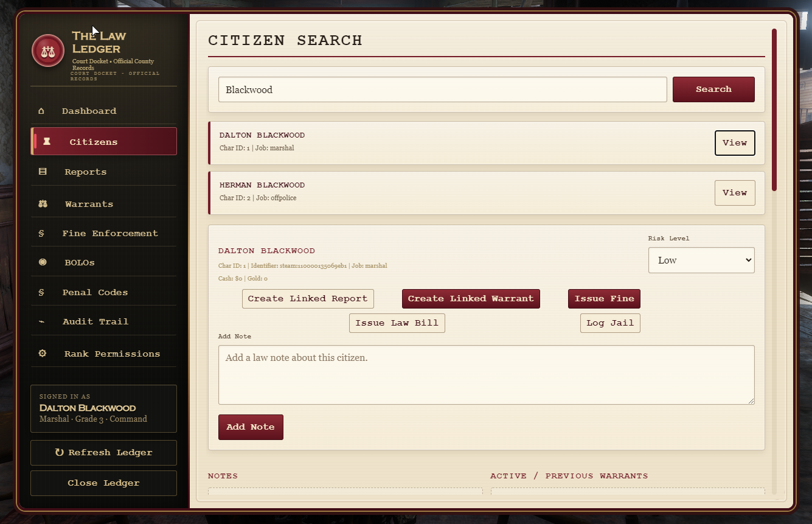
Task: Click the Audit Trail icon
Action: (41, 321)
